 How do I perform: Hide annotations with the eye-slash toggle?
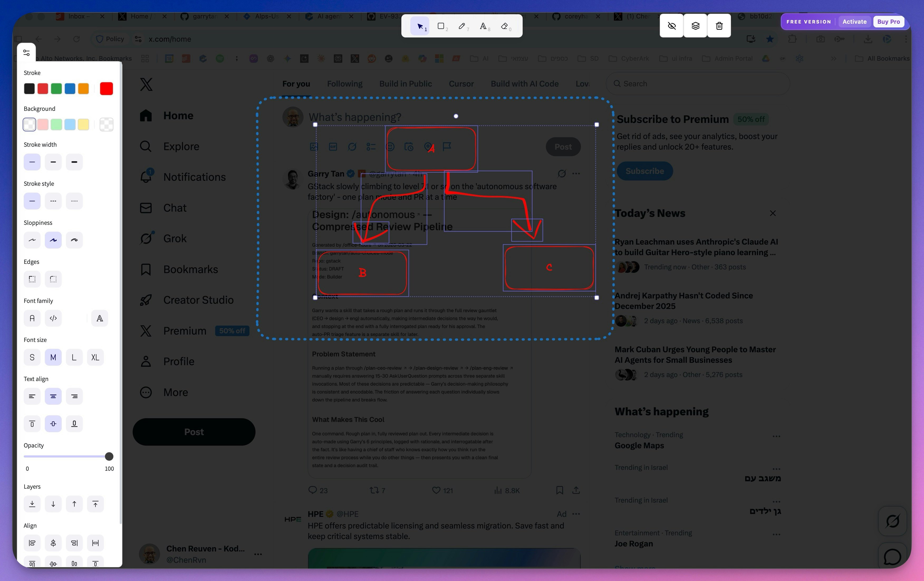pyautogui.click(x=672, y=26)
